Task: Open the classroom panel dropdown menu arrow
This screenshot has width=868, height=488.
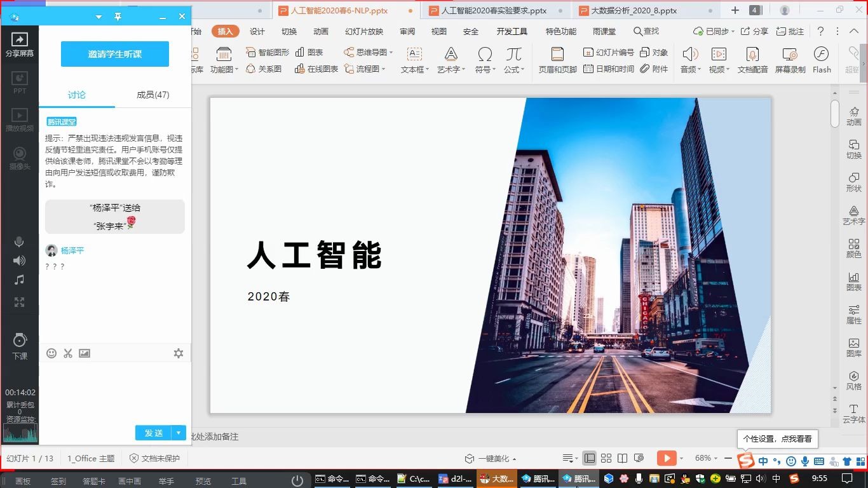Action: [98, 17]
